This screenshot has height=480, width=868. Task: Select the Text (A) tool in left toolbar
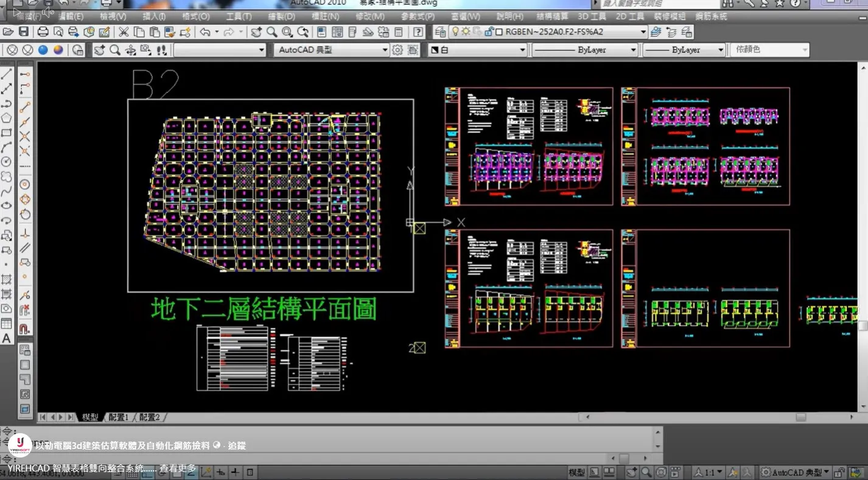(x=7, y=339)
